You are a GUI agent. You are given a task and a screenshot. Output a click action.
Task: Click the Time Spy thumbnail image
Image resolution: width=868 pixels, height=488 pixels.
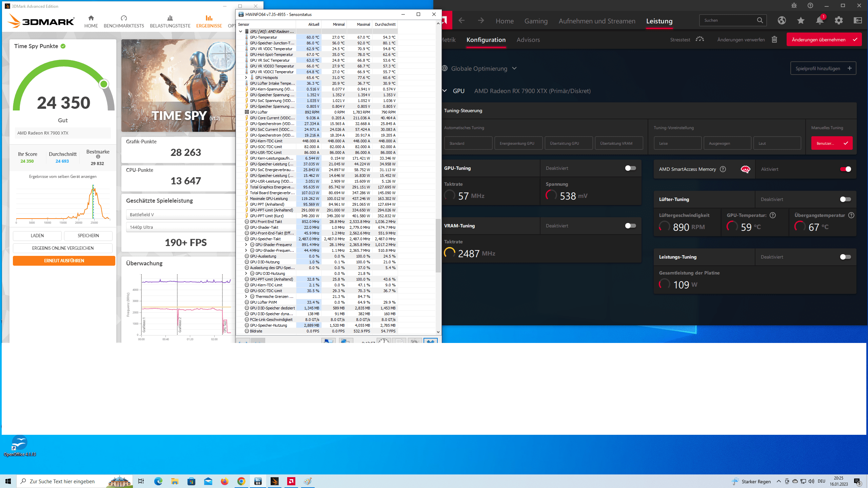178,86
